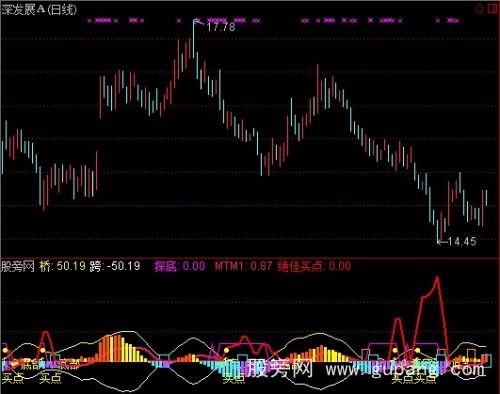
Task: Click the 17.78 high price label
Action: (221, 27)
